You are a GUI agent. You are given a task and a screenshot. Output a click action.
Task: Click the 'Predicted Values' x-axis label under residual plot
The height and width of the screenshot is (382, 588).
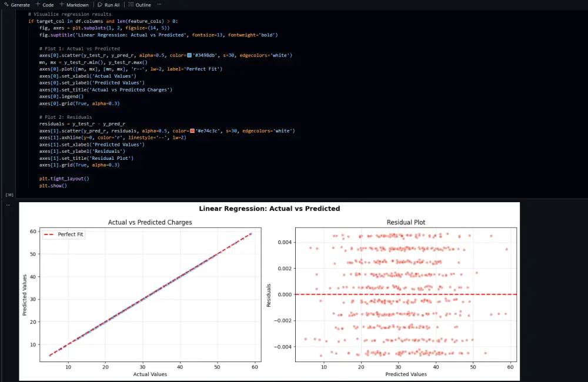point(406,374)
